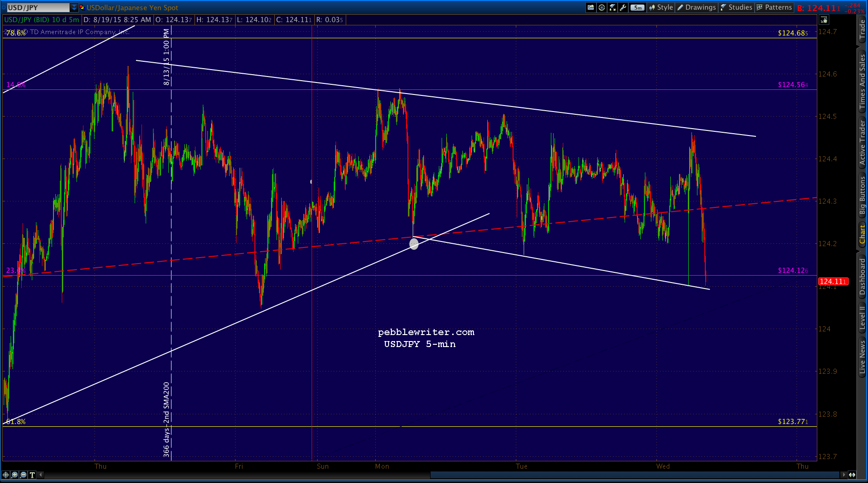Open the Dashboard side tab

(862, 277)
